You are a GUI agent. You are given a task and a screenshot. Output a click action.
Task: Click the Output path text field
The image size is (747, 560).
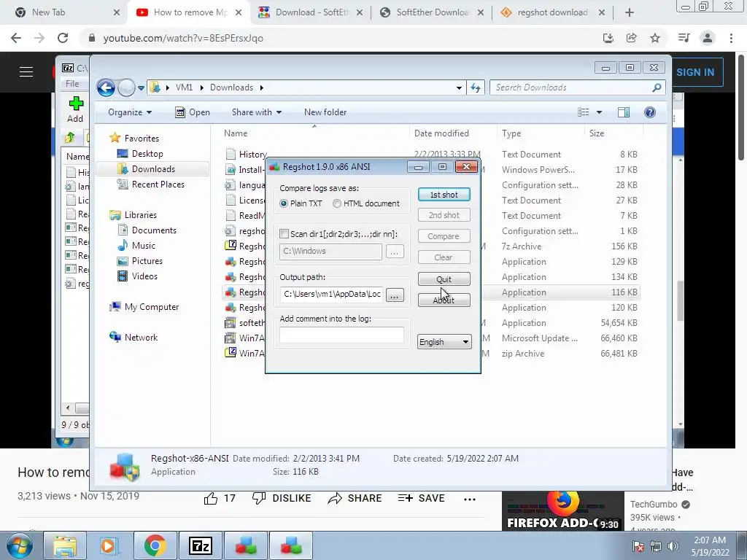coord(331,295)
